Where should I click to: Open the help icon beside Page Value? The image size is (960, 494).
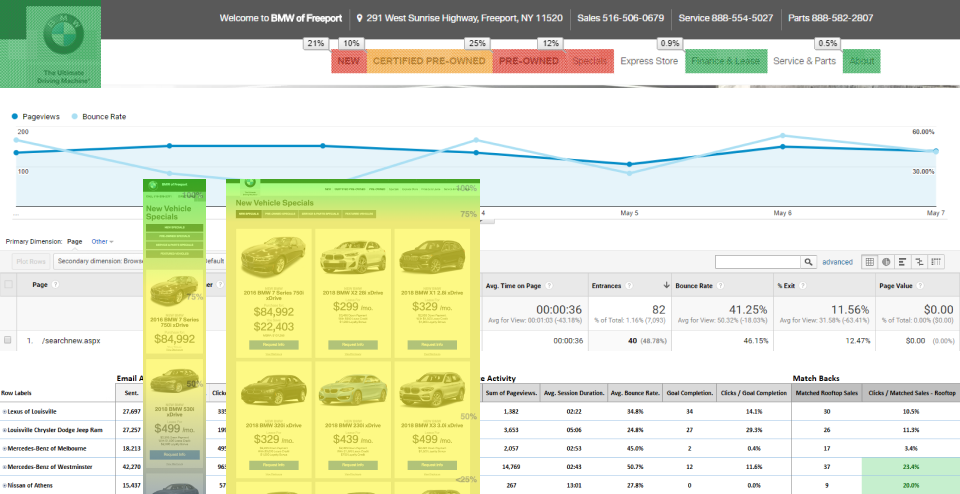919,285
